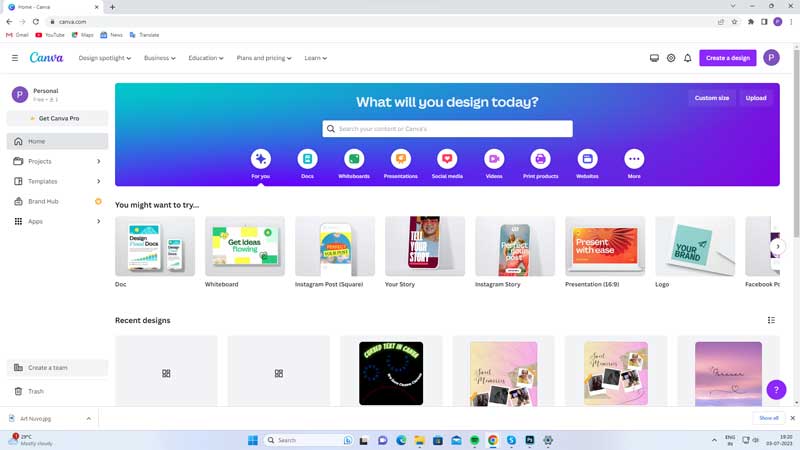Select the For you category icon
The width and height of the screenshot is (800, 450).
click(261, 159)
